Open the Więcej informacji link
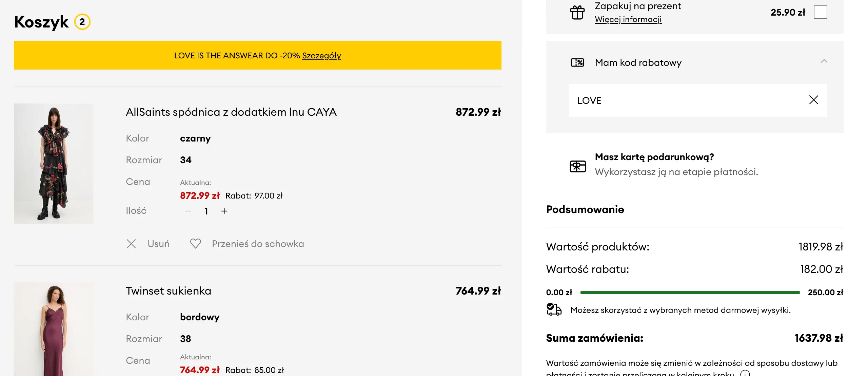 click(x=628, y=19)
